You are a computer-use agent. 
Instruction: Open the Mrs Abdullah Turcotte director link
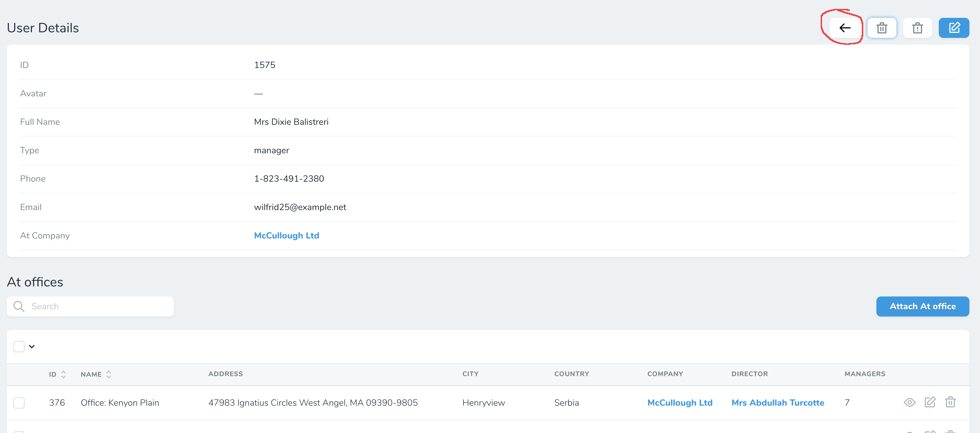[777, 402]
